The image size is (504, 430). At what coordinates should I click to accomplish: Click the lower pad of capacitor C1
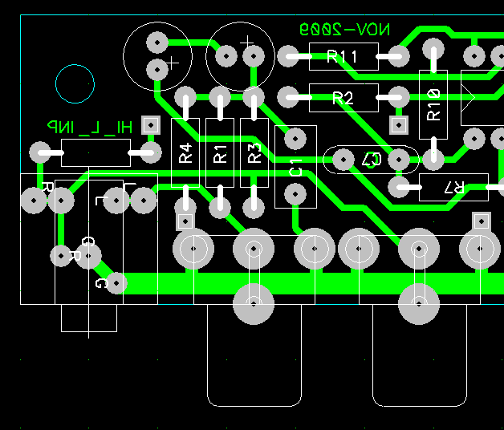(x=295, y=194)
